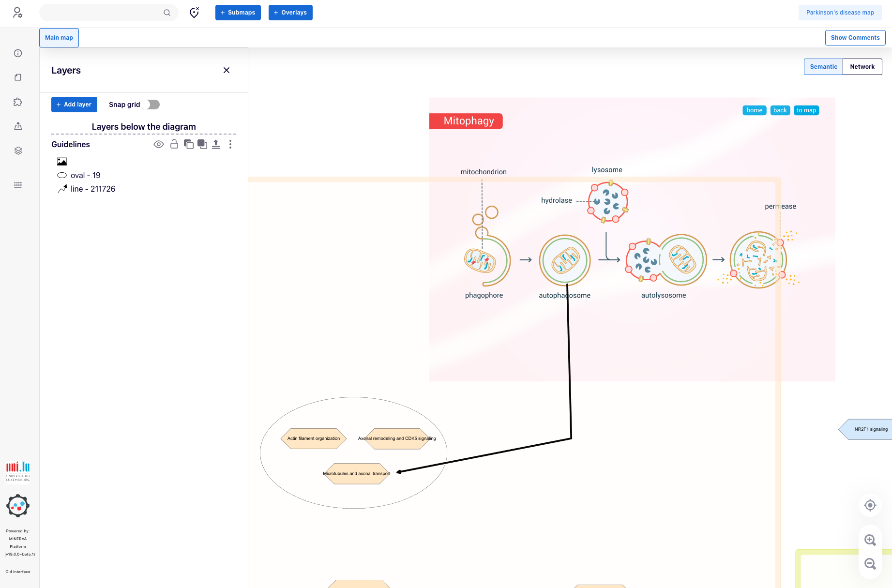Zoom in on the map
This screenshot has height=588, width=892.
coord(870,540)
